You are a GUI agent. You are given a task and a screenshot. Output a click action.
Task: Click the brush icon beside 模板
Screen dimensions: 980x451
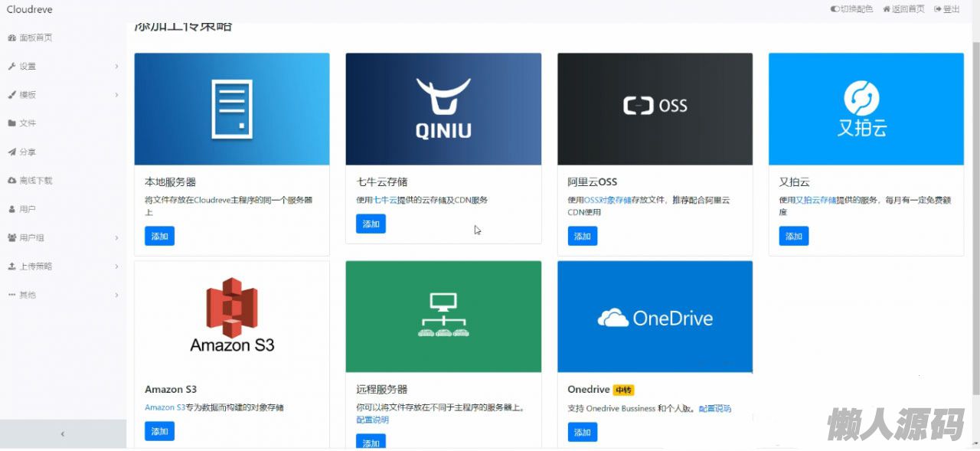click(x=11, y=95)
